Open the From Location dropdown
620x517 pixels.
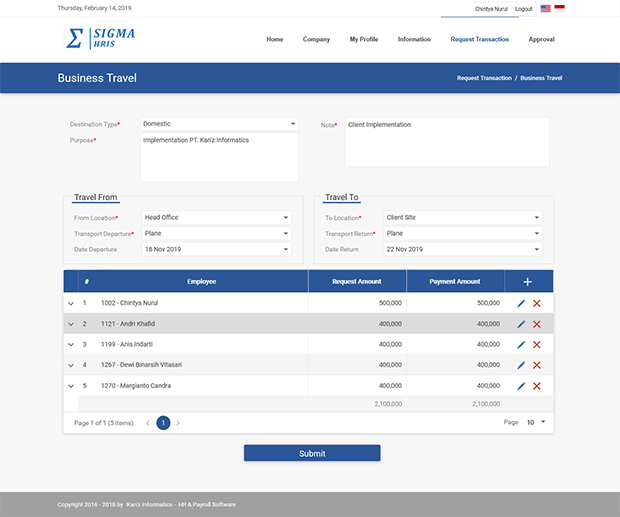(217, 217)
